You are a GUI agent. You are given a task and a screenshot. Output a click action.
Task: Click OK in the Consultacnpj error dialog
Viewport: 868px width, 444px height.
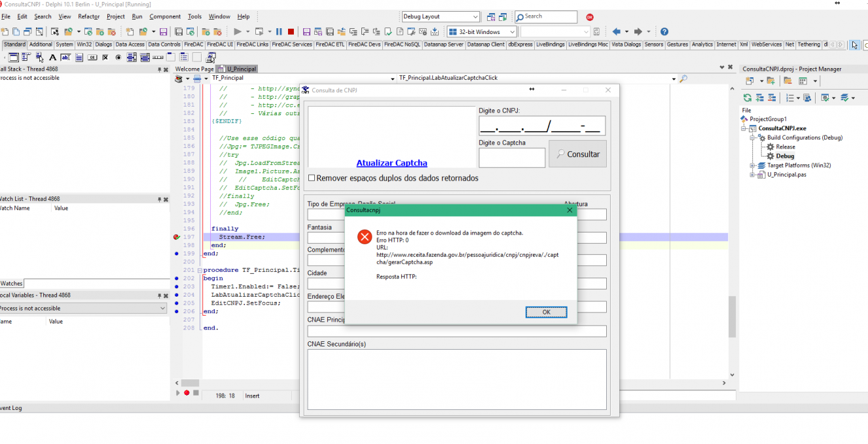pyautogui.click(x=546, y=312)
